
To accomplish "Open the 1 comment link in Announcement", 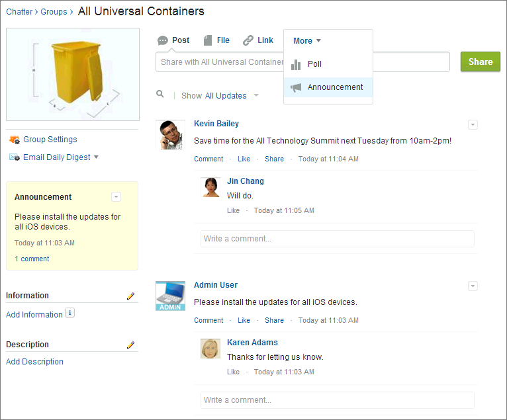I will click(32, 259).
